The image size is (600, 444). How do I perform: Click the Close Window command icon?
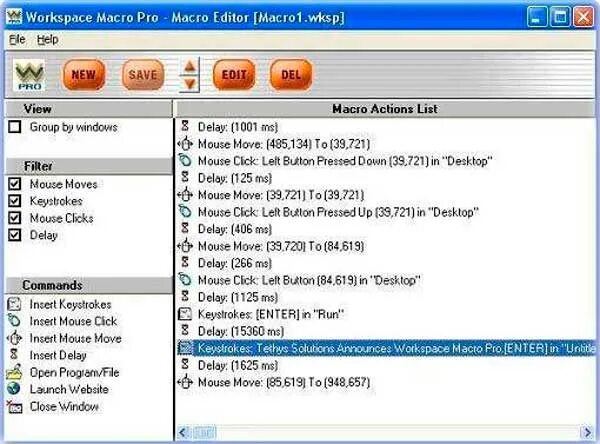coord(14,406)
